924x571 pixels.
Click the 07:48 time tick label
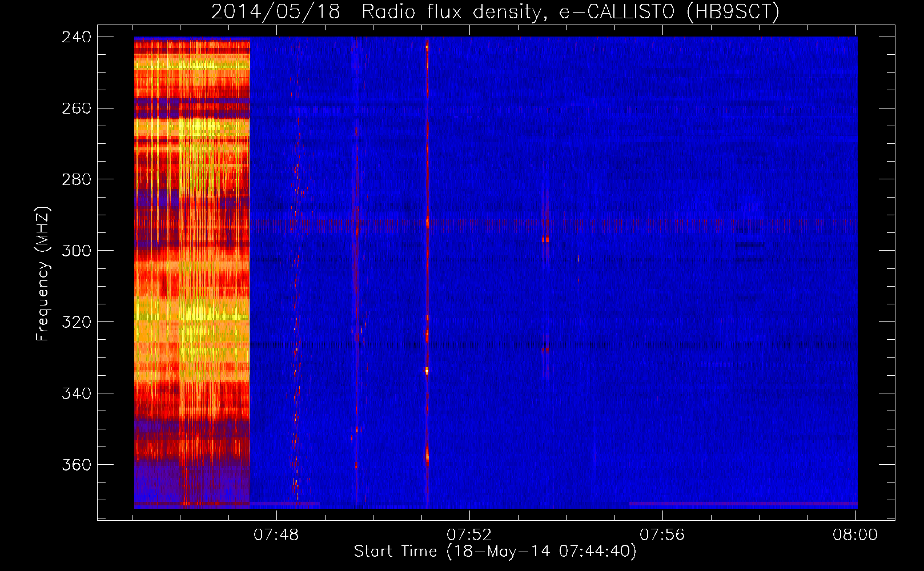[276, 535]
